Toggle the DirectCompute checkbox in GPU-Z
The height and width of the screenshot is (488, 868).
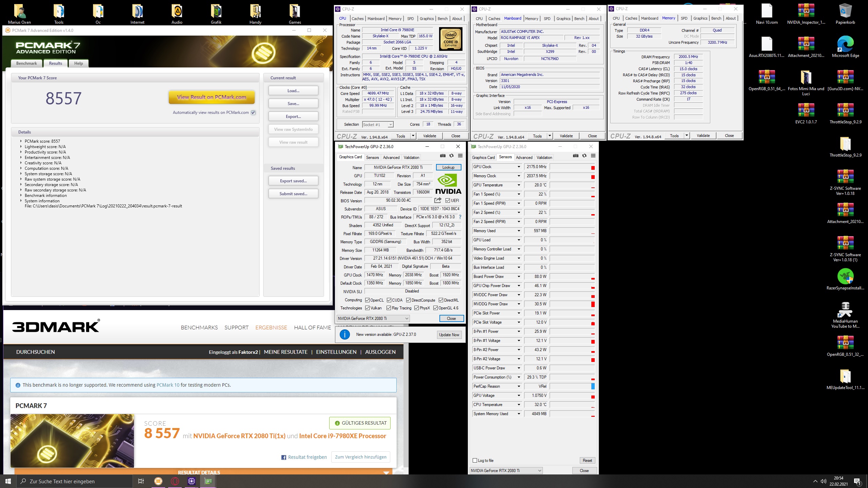tap(409, 300)
